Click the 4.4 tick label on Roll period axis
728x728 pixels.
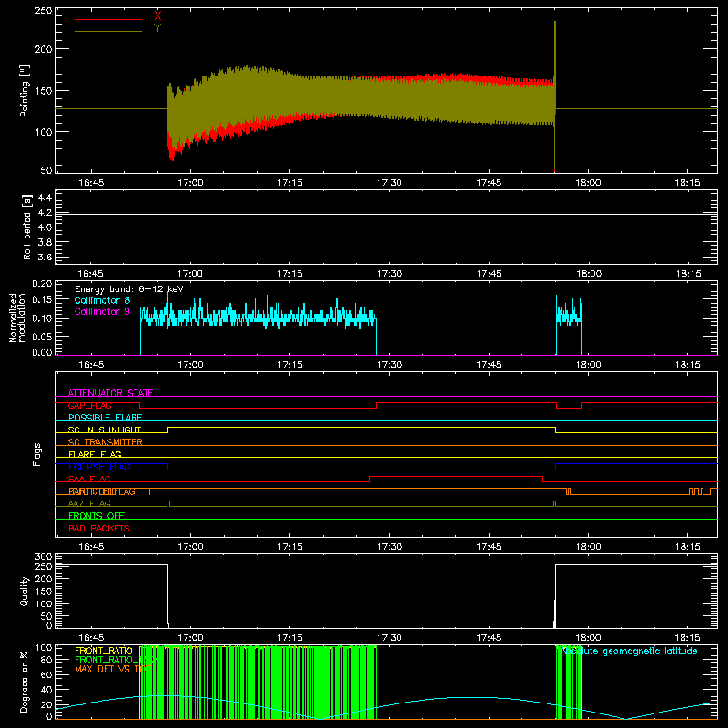pyautogui.click(x=45, y=197)
